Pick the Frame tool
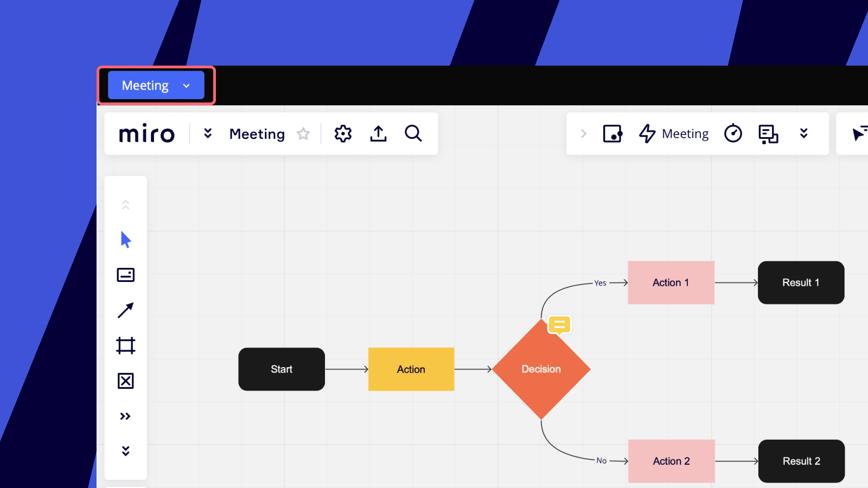Image resolution: width=868 pixels, height=488 pixels. click(126, 345)
